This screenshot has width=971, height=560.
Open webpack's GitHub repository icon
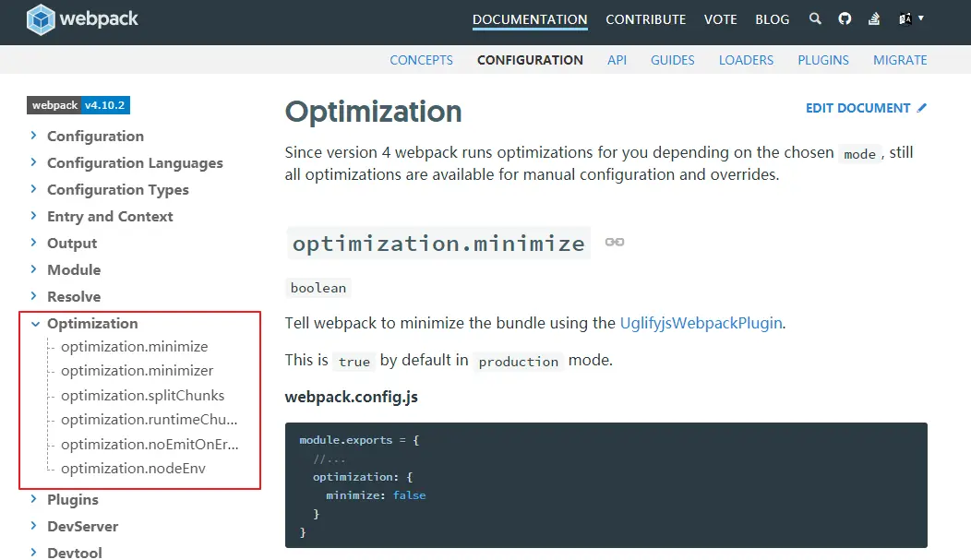click(x=845, y=18)
